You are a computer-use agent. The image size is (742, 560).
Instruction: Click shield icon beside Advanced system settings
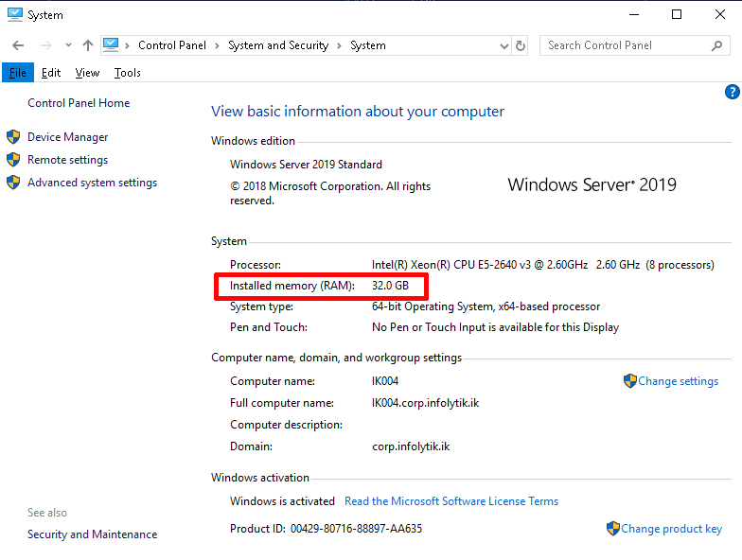tap(13, 183)
